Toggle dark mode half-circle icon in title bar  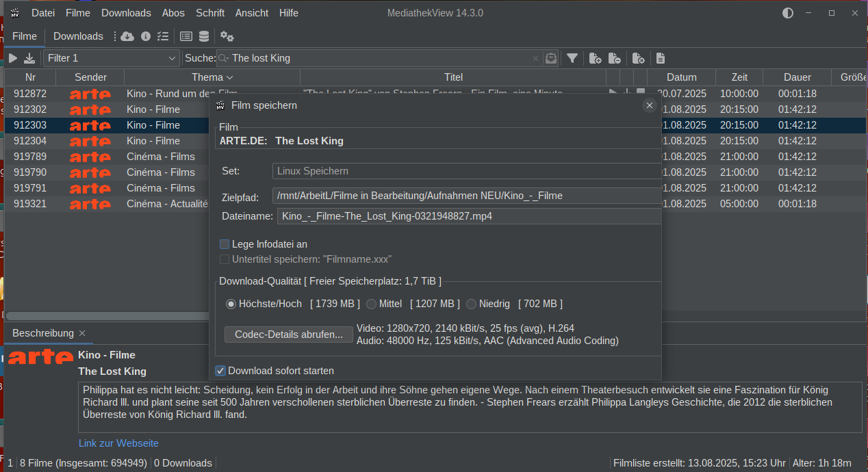pos(788,13)
